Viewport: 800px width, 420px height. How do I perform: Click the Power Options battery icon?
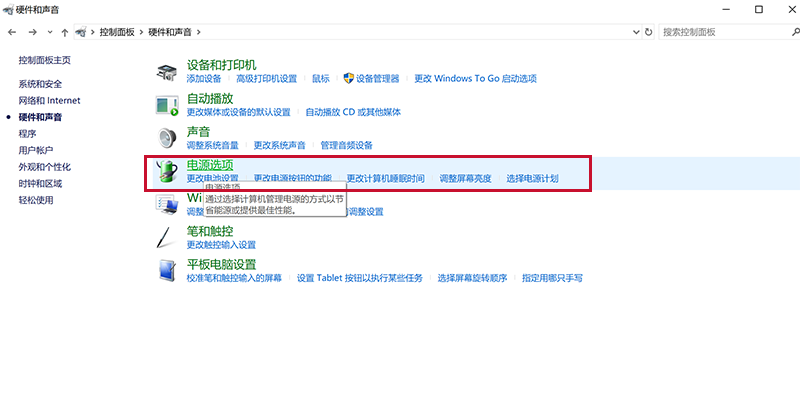click(x=167, y=171)
